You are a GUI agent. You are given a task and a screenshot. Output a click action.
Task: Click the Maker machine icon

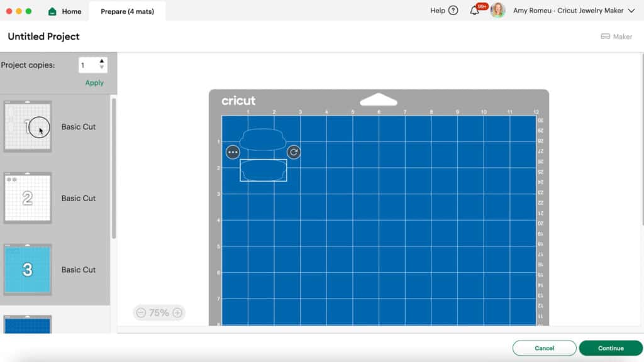[x=605, y=36]
